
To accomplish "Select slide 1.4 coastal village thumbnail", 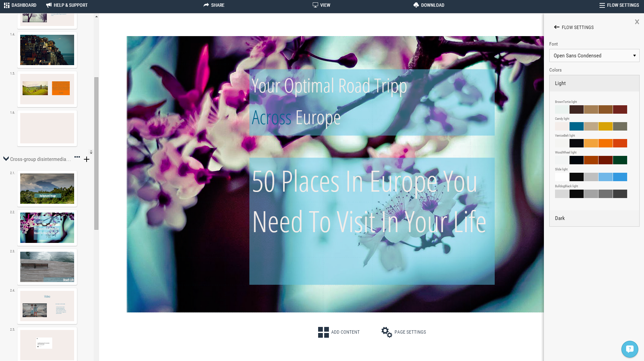I will (x=47, y=50).
